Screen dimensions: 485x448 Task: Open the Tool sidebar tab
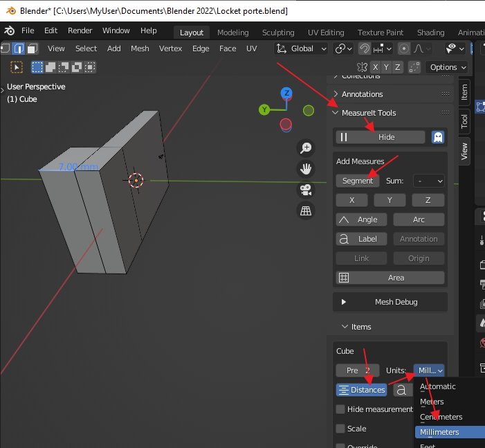click(464, 121)
